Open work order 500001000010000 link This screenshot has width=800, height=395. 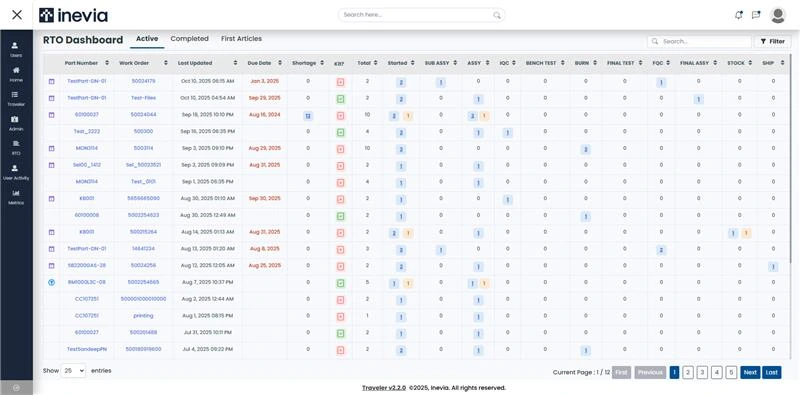(x=143, y=299)
